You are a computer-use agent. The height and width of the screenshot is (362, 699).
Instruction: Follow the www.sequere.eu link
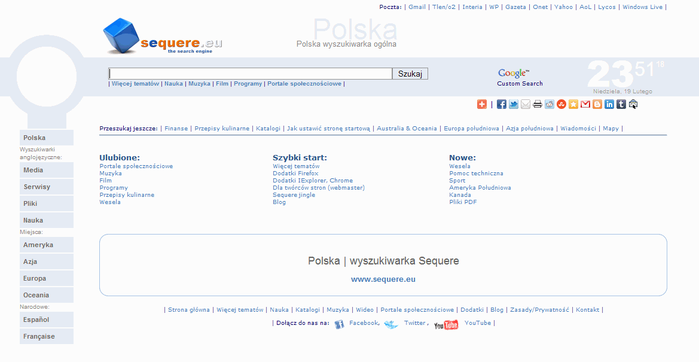point(383,280)
